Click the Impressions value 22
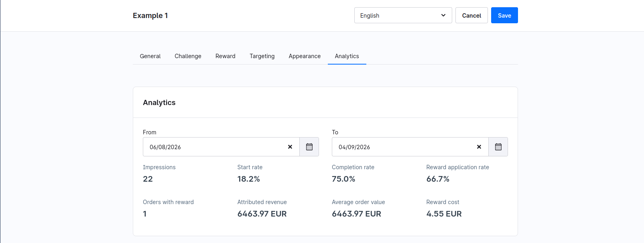 coord(148,179)
